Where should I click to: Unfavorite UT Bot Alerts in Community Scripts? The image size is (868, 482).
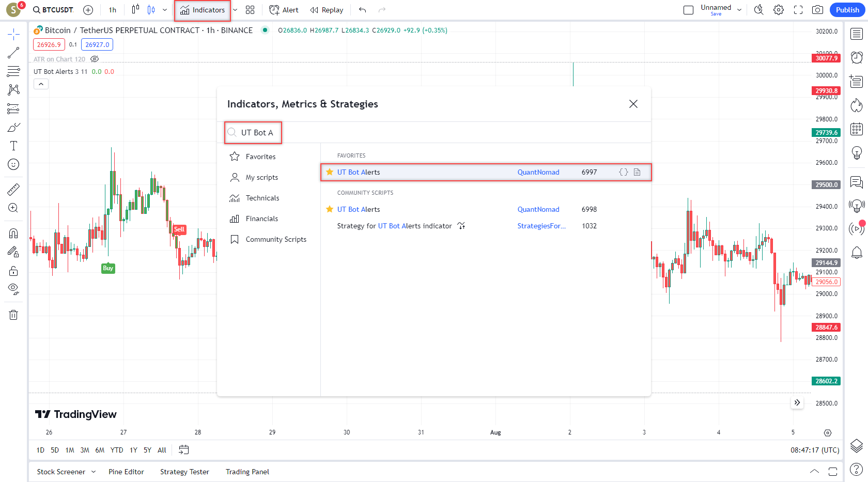click(x=330, y=209)
